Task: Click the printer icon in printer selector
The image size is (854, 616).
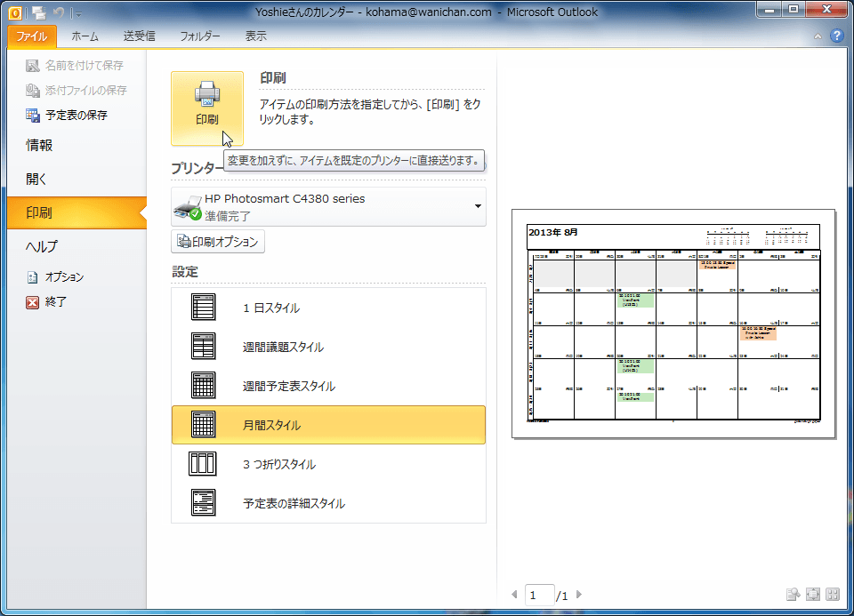Action: pyautogui.click(x=188, y=207)
